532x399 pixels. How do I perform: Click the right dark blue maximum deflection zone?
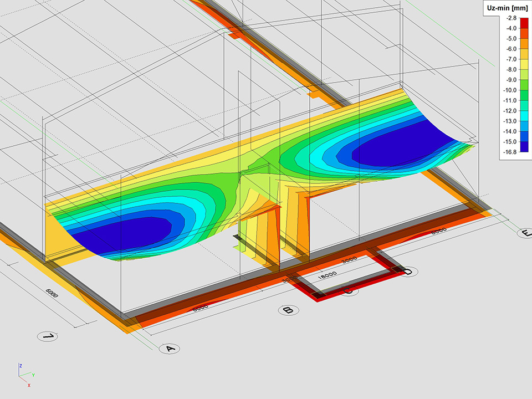[399, 144]
